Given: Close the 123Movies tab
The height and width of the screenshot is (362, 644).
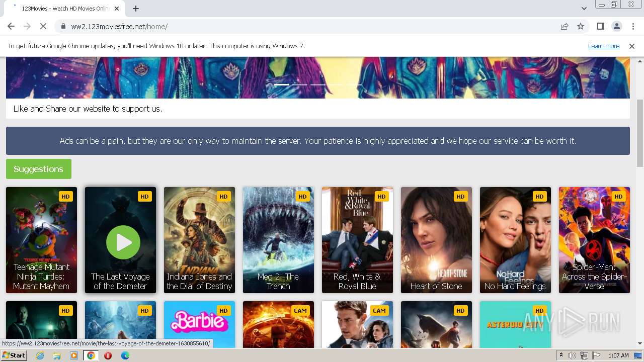Looking at the screenshot, I should click(x=117, y=9).
